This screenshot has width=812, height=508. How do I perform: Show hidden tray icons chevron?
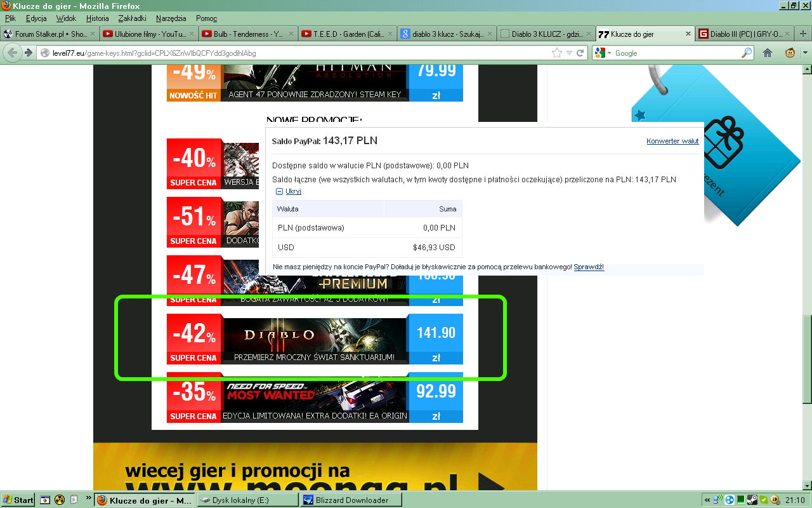tap(707, 500)
